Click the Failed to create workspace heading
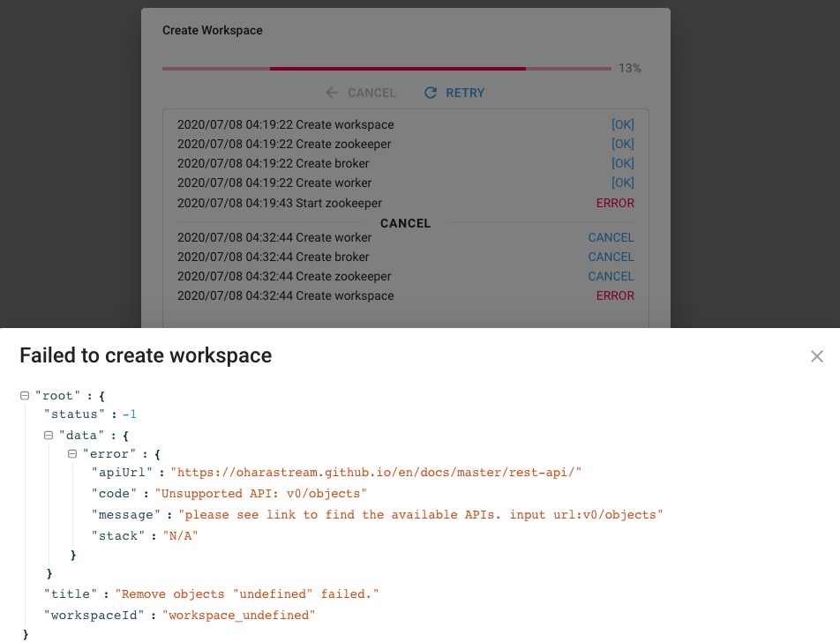 tap(146, 355)
